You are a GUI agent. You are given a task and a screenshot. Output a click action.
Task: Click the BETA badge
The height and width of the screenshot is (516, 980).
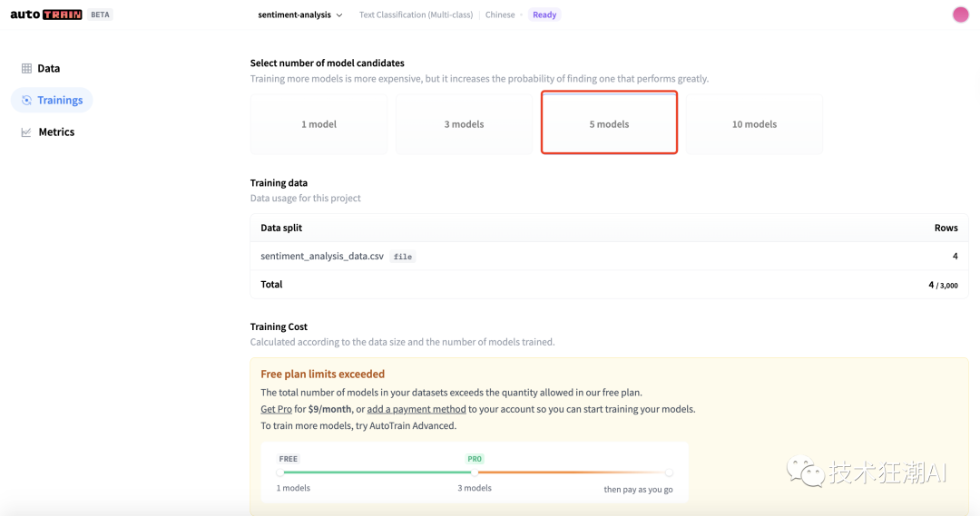tap(100, 15)
